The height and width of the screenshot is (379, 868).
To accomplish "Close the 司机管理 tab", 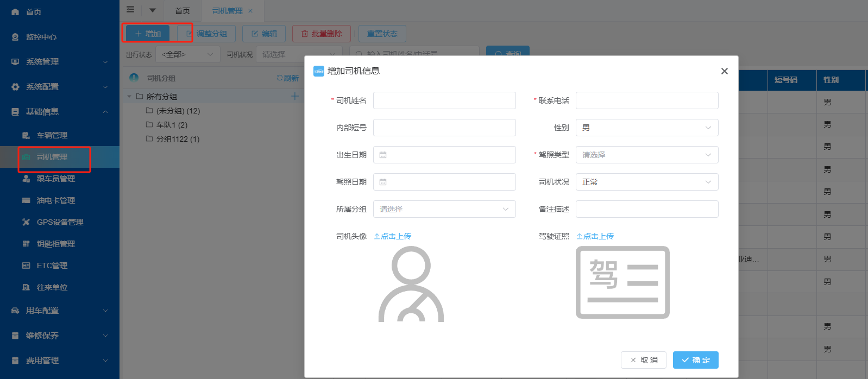I will 250,11.
